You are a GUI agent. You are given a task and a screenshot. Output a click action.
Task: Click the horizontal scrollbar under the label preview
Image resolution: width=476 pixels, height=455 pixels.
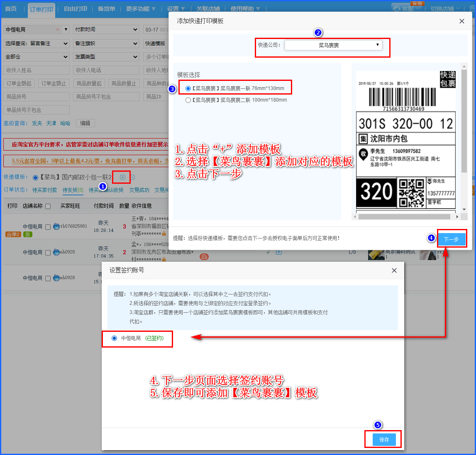(x=404, y=217)
